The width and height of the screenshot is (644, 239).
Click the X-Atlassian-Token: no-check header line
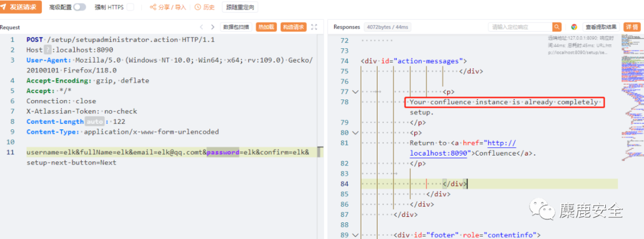coord(82,111)
